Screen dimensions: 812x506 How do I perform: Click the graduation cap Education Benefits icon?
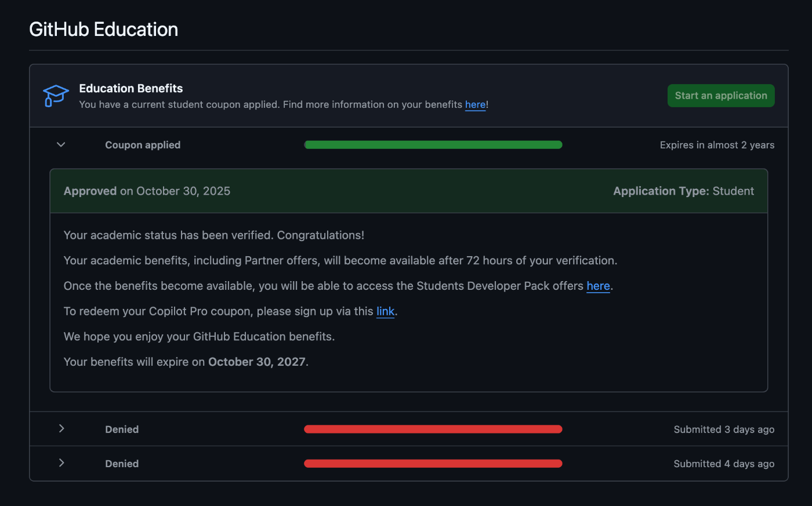point(56,96)
